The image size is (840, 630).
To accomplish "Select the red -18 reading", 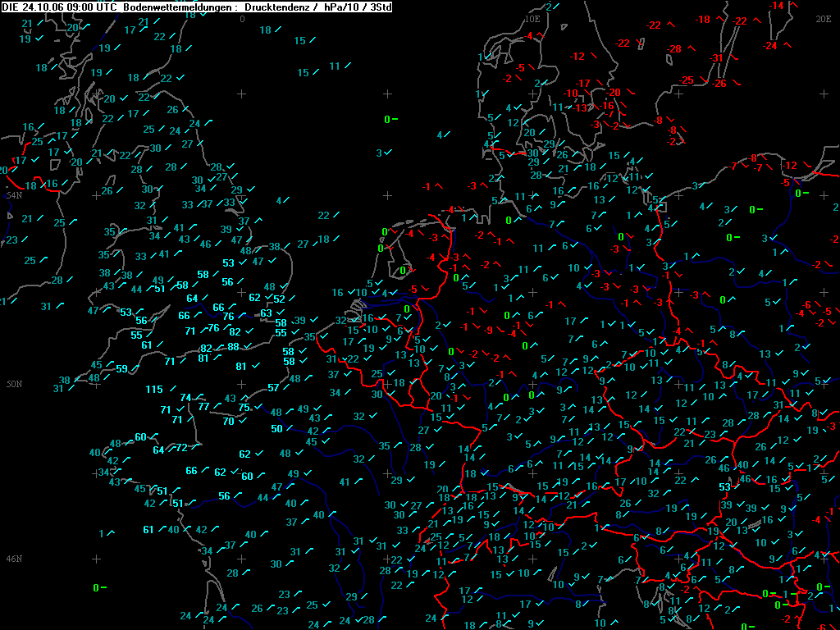I will (x=702, y=20).
